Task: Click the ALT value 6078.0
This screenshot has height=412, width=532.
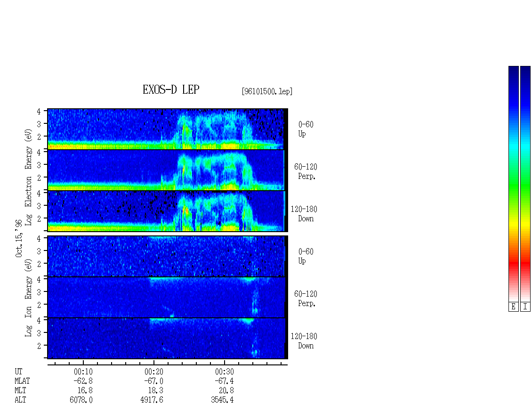Action: pos(81,400)
